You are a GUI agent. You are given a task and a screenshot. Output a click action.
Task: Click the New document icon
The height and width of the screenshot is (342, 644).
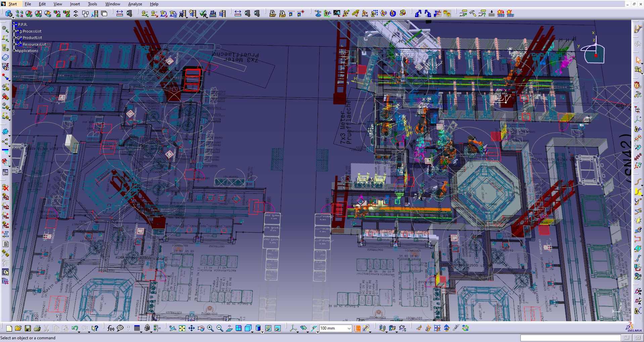(x=9, y=328)
